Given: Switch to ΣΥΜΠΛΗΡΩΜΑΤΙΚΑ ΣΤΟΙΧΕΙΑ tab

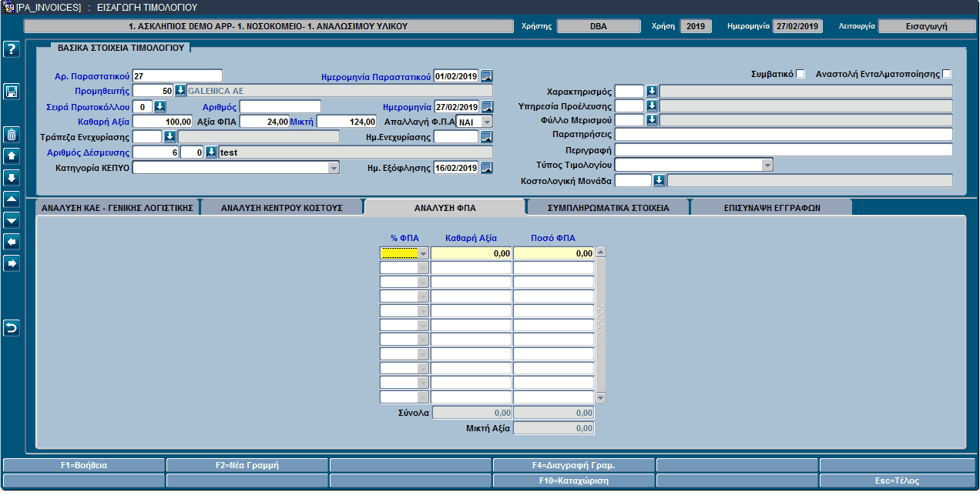Looking at the screenshot, I should pos(608,207).
